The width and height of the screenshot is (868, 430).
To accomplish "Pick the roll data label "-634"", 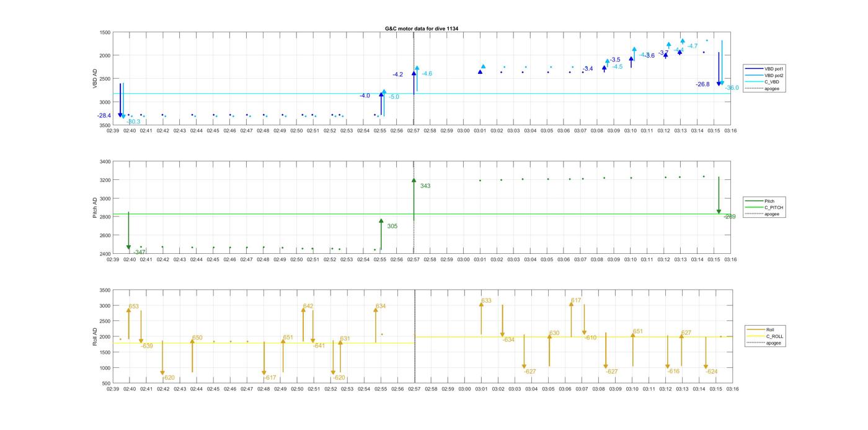I will pos(508,339).
